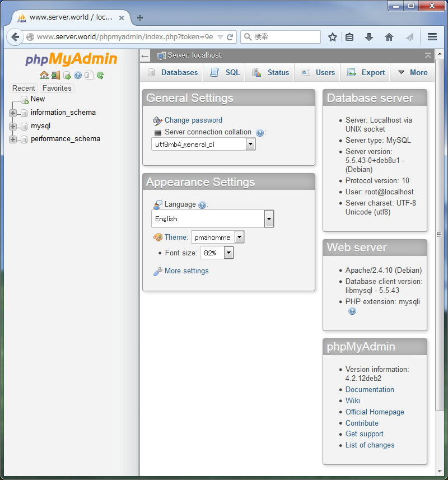Click the Get support link
This screenshot has height=480, width=448.
coord(365,434)
